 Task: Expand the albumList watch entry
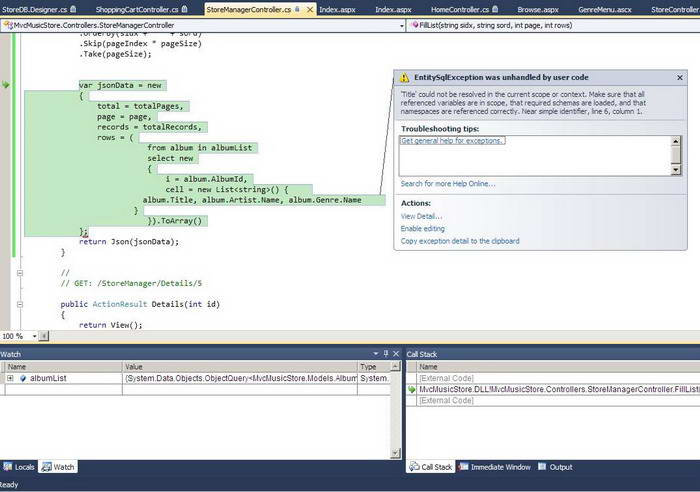10,379
